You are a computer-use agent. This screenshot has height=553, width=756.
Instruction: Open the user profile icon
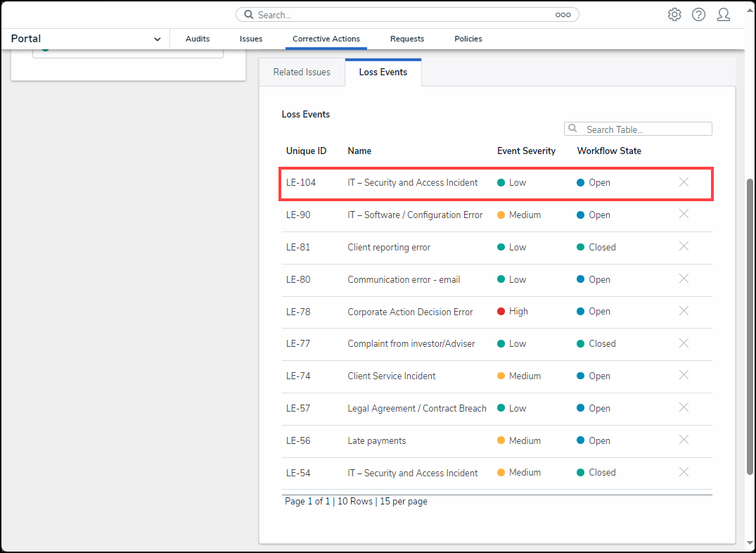(723, 15)
